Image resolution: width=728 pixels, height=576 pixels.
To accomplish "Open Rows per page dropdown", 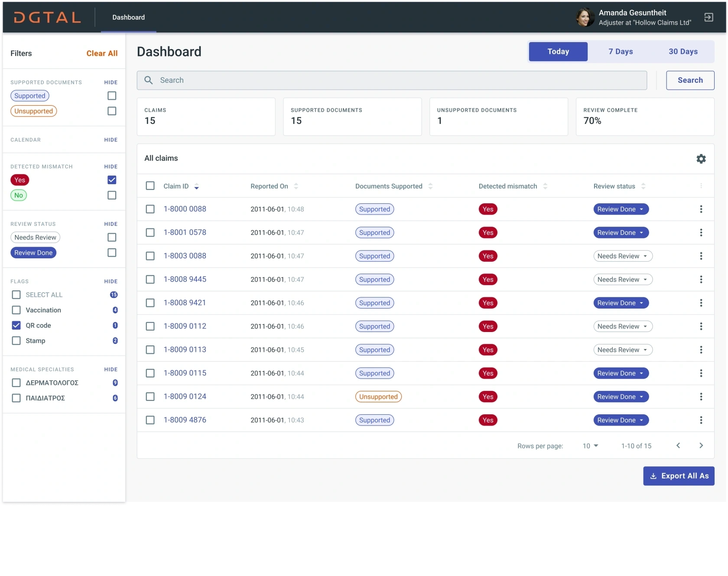I will (x=590, y=446).
